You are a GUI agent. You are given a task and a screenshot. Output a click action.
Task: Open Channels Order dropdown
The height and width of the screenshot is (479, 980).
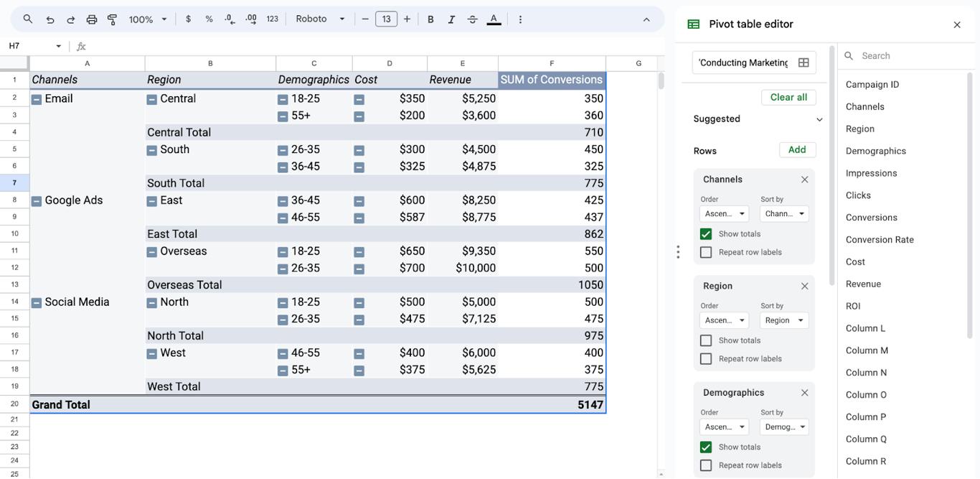point(724,213)
